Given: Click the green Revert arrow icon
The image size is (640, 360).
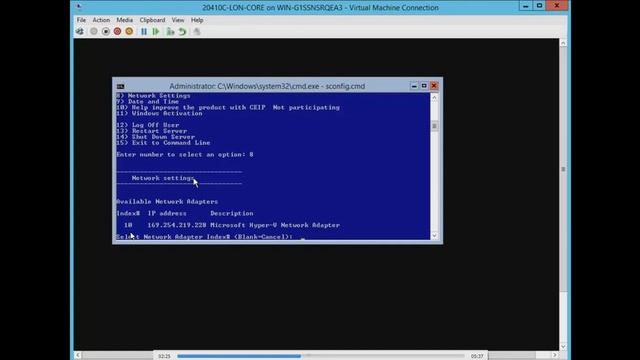Looking at the screenshot, I should (x=182, y=31).
